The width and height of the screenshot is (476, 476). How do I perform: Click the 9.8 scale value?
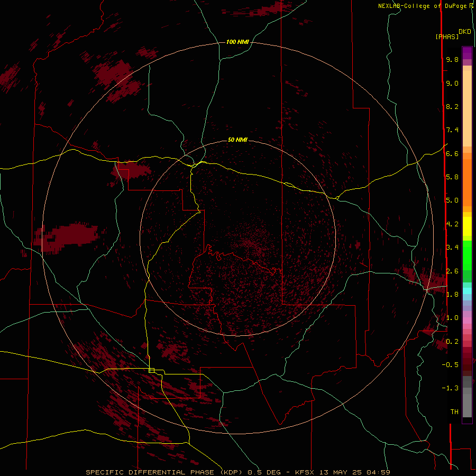(x=452, y=59)
